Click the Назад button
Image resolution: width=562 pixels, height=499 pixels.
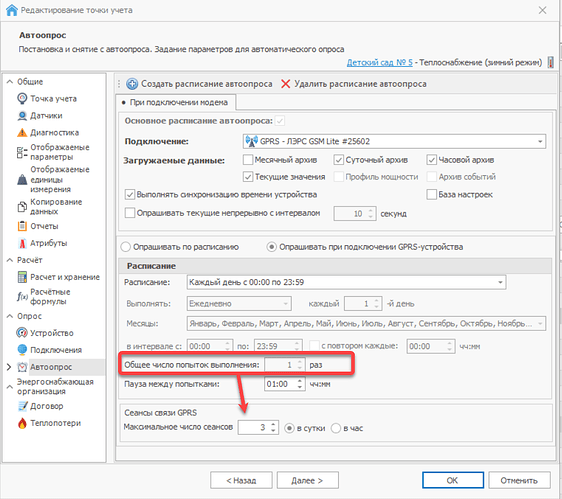(x=241, y=480)
